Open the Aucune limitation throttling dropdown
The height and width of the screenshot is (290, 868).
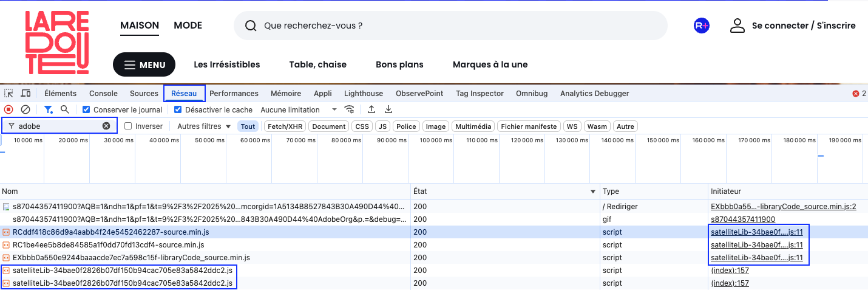[x=298, y=110]
